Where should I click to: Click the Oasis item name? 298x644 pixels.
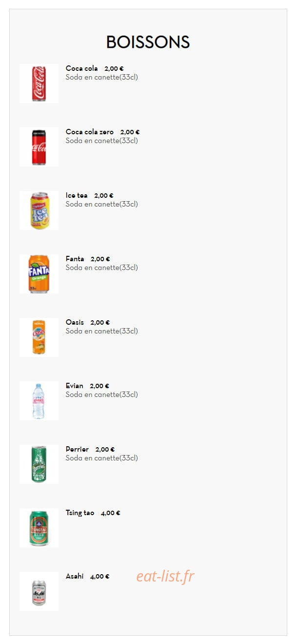(75, 322)
